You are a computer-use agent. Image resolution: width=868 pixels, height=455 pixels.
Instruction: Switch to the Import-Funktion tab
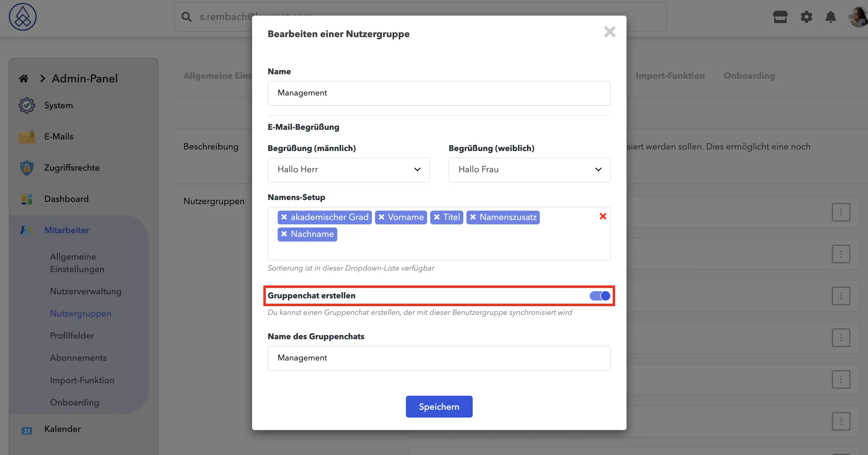coord(670,76)
